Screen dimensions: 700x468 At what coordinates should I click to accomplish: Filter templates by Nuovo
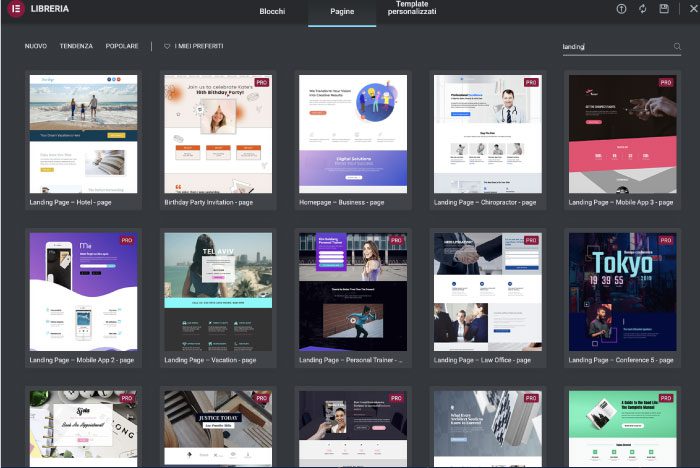pyautogui.click(x=36, y=46)
